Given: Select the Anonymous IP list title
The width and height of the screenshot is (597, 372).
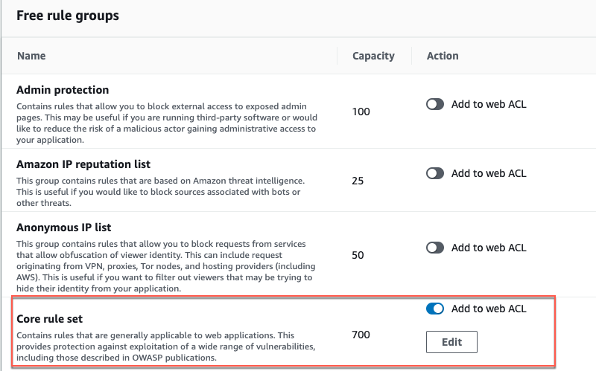Looking at the screenshot, I should coord(64,227).
